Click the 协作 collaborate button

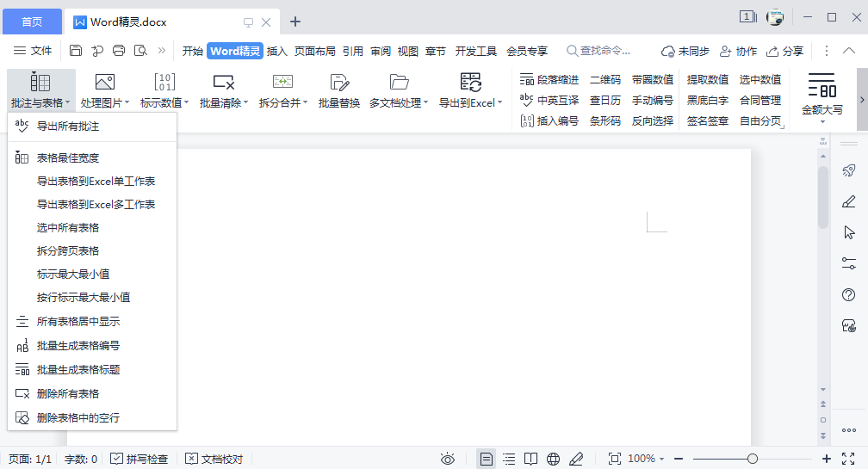tap(738, 52)
